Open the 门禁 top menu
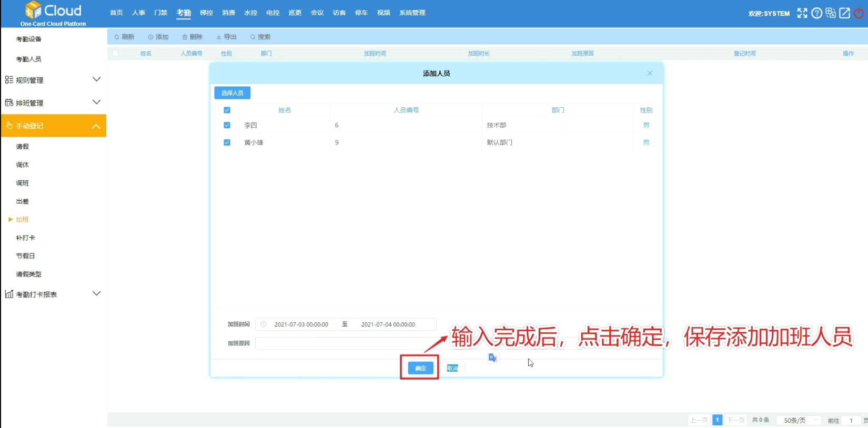The height and width of the screenshot is (428, 868). tap(160, 13)
